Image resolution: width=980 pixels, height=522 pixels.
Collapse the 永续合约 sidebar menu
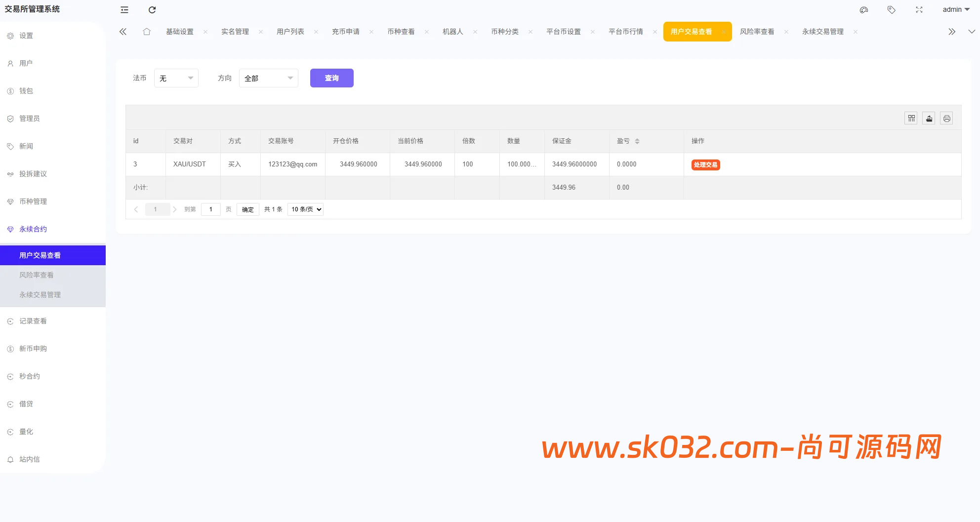[53, 229]
